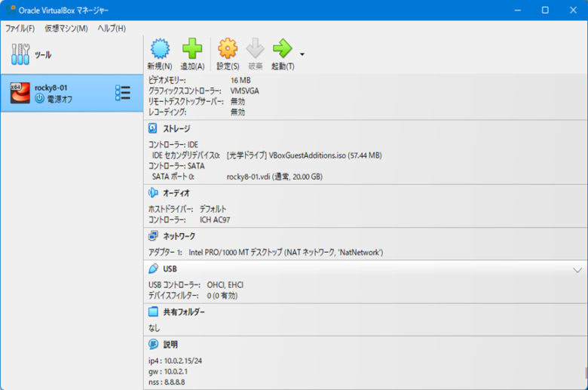Click the New (新規) VM toolbar icon
588x390 pixels.
[x=160, y=48]
